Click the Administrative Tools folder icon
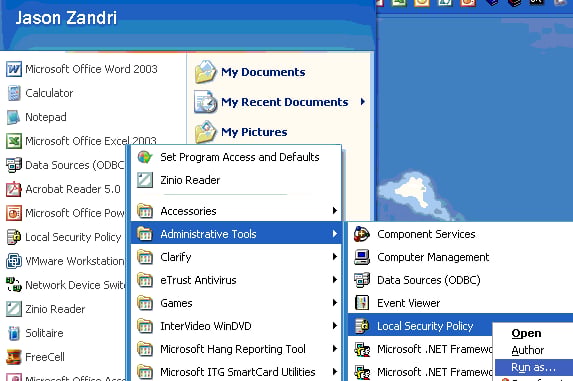This screenshot has height=381, width=573. tap(145, 234)
